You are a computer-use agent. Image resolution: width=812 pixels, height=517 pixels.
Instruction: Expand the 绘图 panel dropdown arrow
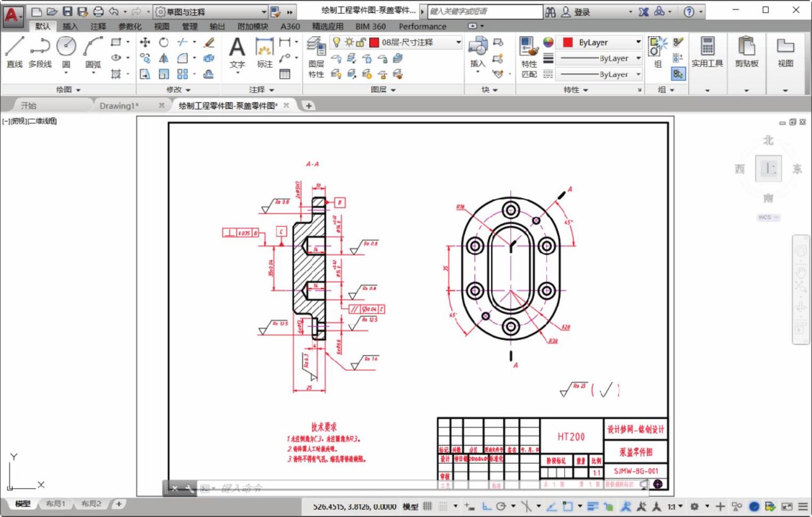click(x=78, y=90)
